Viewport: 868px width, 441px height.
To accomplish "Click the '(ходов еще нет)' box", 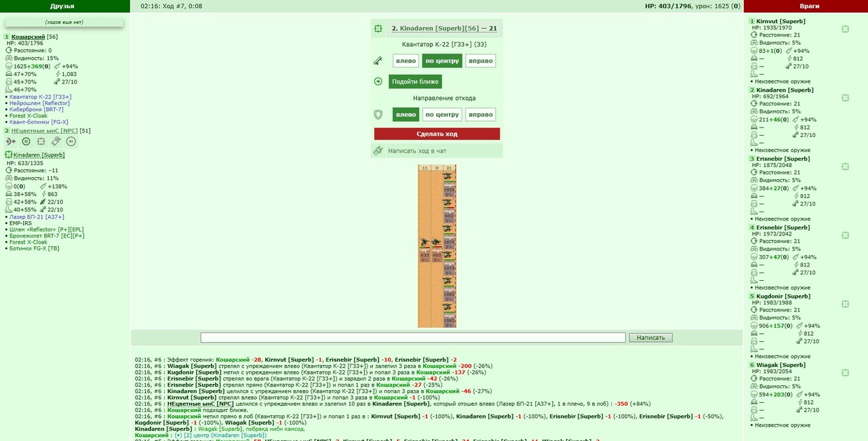I will coord(64,22).
